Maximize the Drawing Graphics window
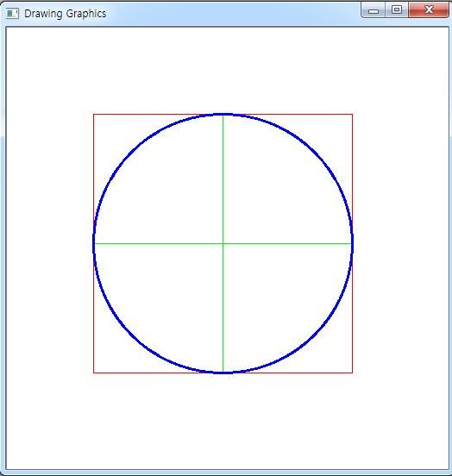Viewport: 452px width, 476px height. (x=397, y=10)
